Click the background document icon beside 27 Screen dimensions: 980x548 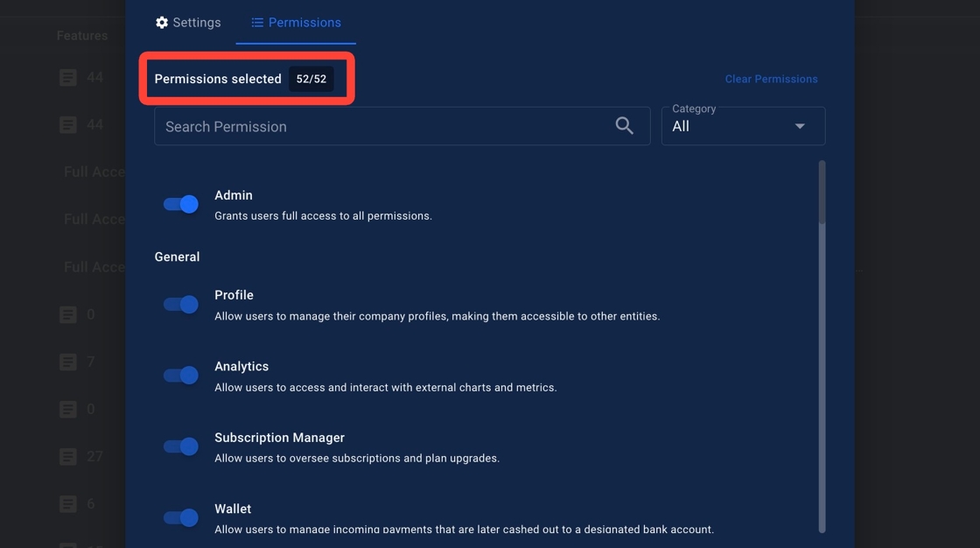[68, 457]
